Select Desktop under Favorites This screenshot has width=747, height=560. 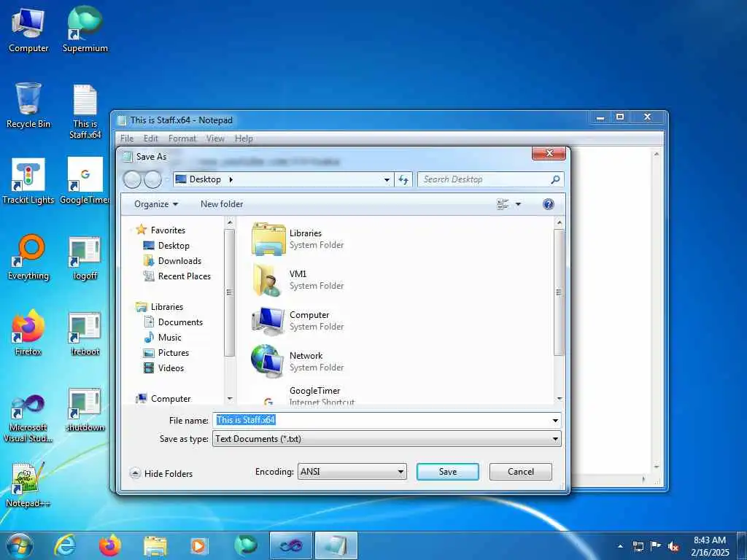[166, 245]
